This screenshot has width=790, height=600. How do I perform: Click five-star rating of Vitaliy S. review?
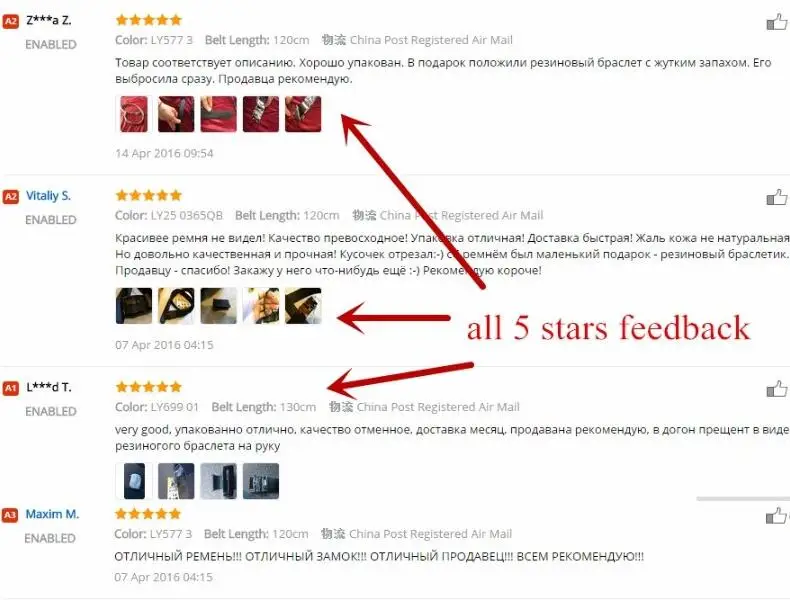point(148,195)
